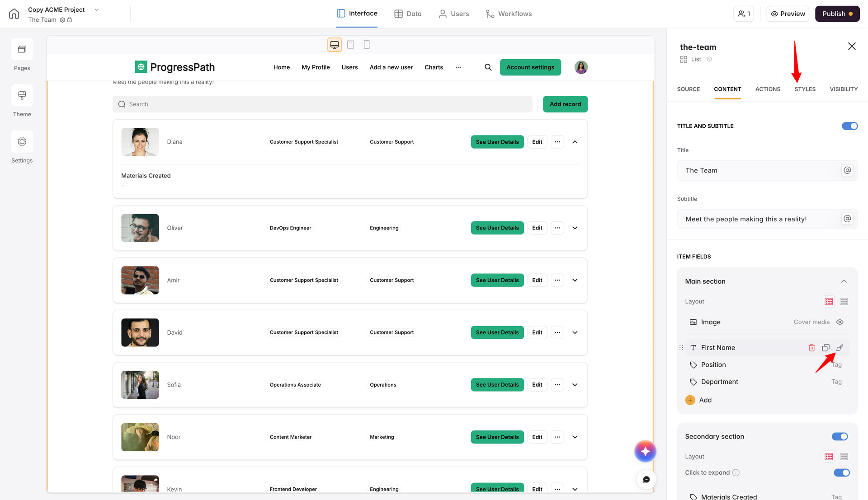The width and height of the screenshot is (868, 500).
Task: Turn off the Secondary section toggle
Action: (840, 436)
